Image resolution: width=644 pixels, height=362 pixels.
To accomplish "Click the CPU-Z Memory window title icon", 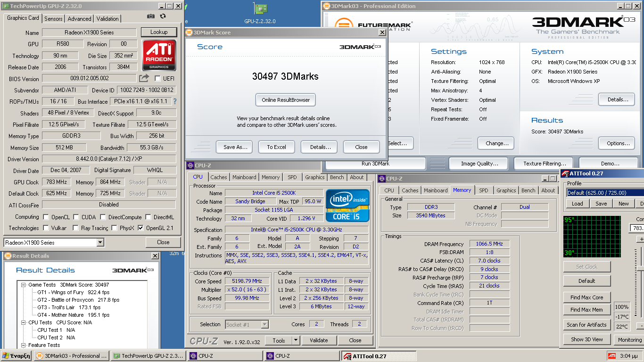I will coord(382,179).
